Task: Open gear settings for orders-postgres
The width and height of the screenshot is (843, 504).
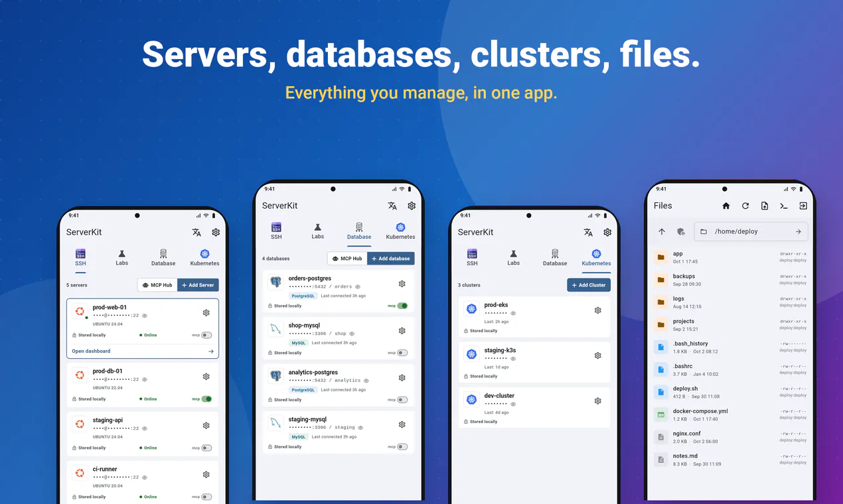Action: point(402,283)
